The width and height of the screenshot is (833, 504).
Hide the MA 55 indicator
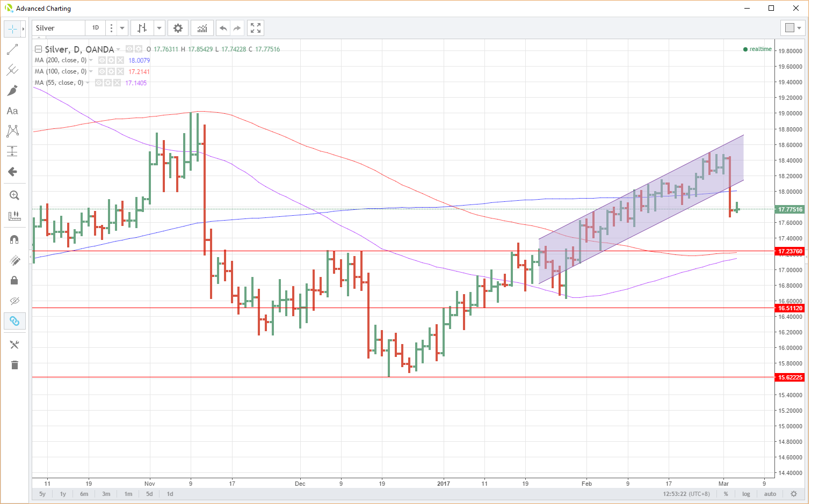pyautogui.click(x=99, y=83)
